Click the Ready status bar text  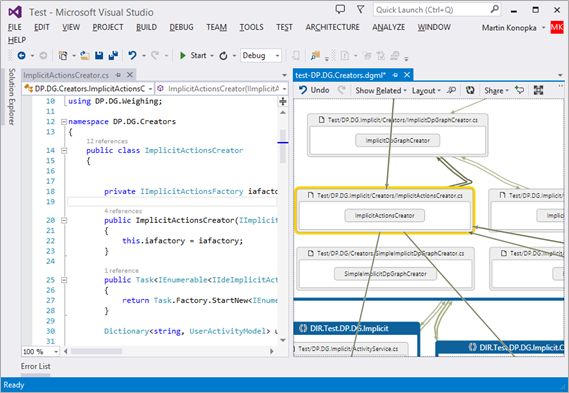[14, 385]
